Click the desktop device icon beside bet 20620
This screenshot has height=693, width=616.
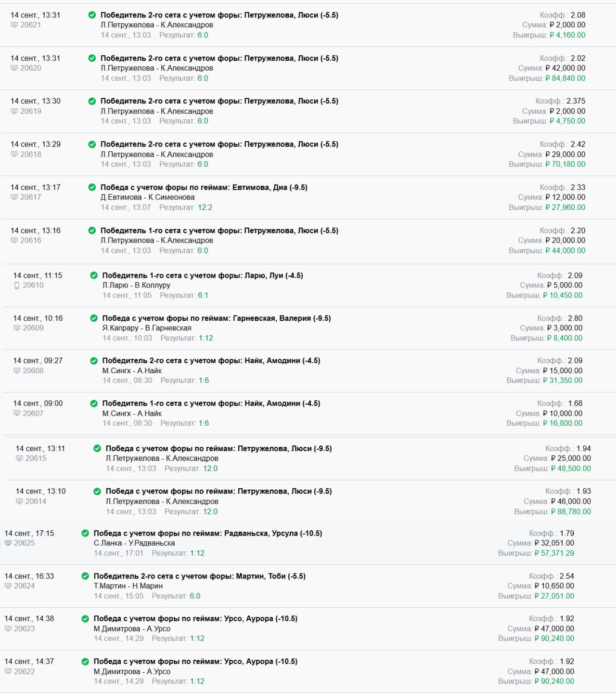14,68
